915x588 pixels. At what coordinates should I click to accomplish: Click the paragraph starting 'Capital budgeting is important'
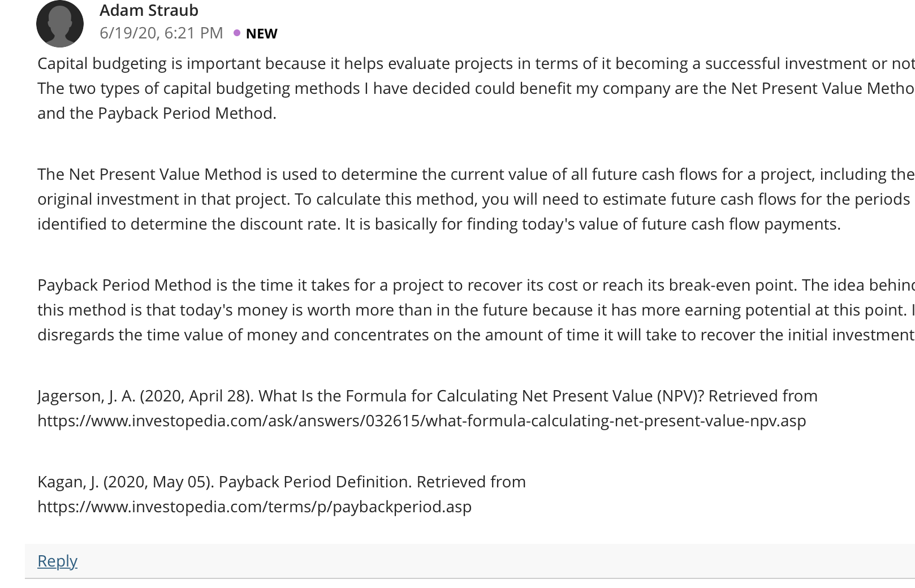tap(476, 88)
